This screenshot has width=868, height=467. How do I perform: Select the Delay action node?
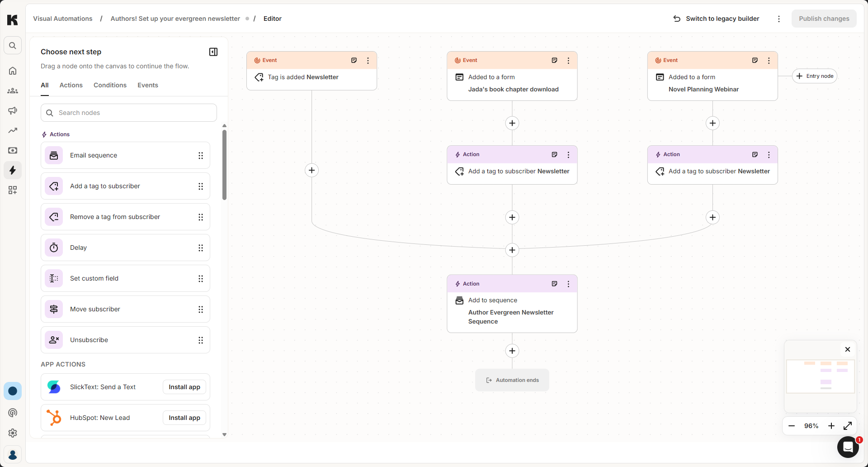click(x=125, y=248)
